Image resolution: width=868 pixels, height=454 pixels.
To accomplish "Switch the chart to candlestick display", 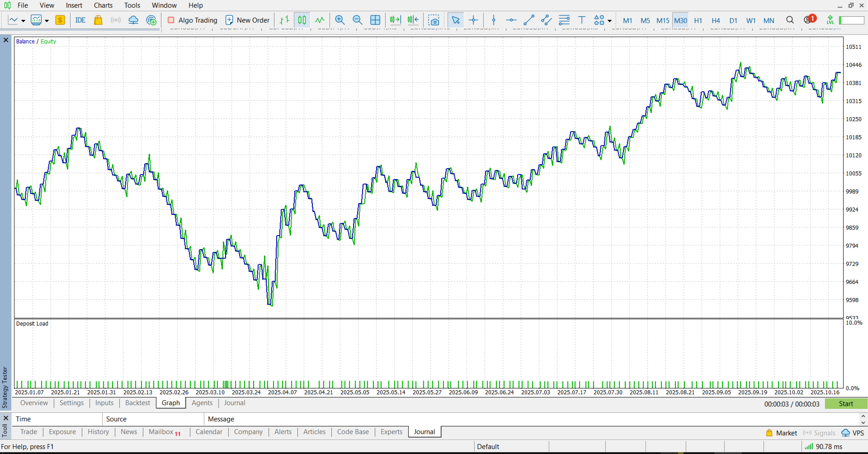I will [302, 20].
